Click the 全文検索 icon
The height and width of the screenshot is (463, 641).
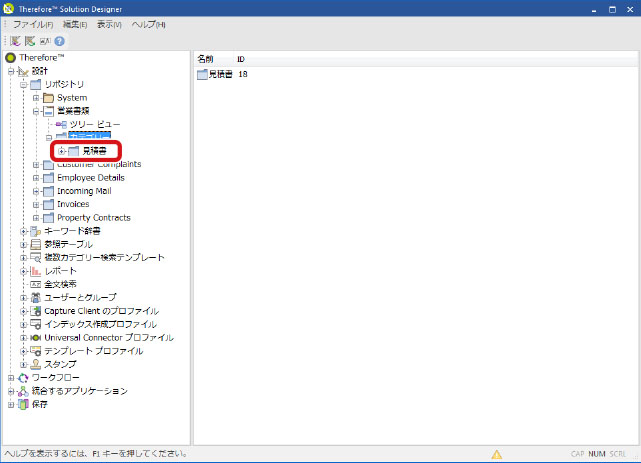(x=36, y=284)
